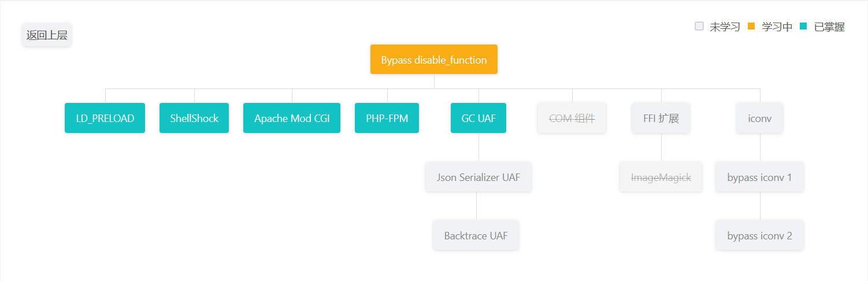868x281 pixels.
Task: Select the Bypass disable_function root node
Action: coord(433,60)
